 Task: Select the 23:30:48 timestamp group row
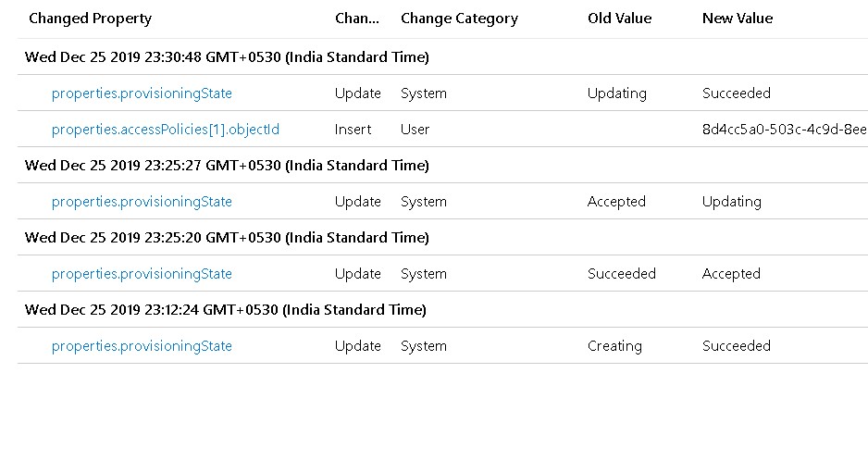click(443, 57)
